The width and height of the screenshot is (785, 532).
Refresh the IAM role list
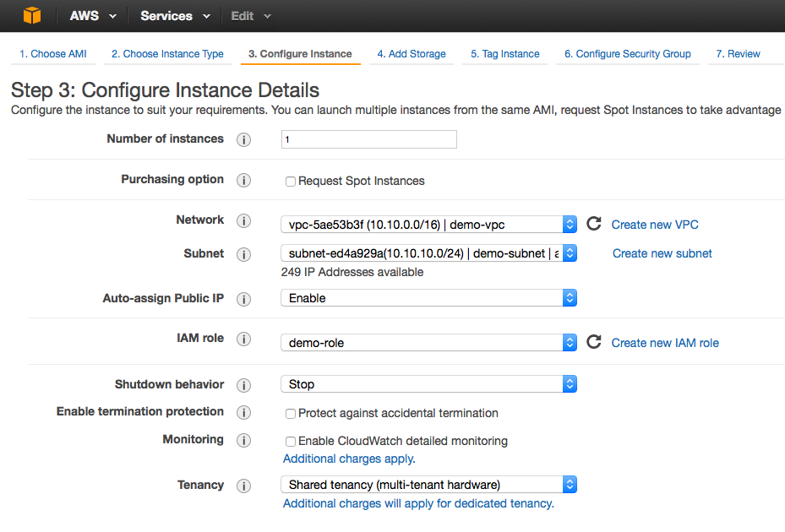click(x=594, y=342)
